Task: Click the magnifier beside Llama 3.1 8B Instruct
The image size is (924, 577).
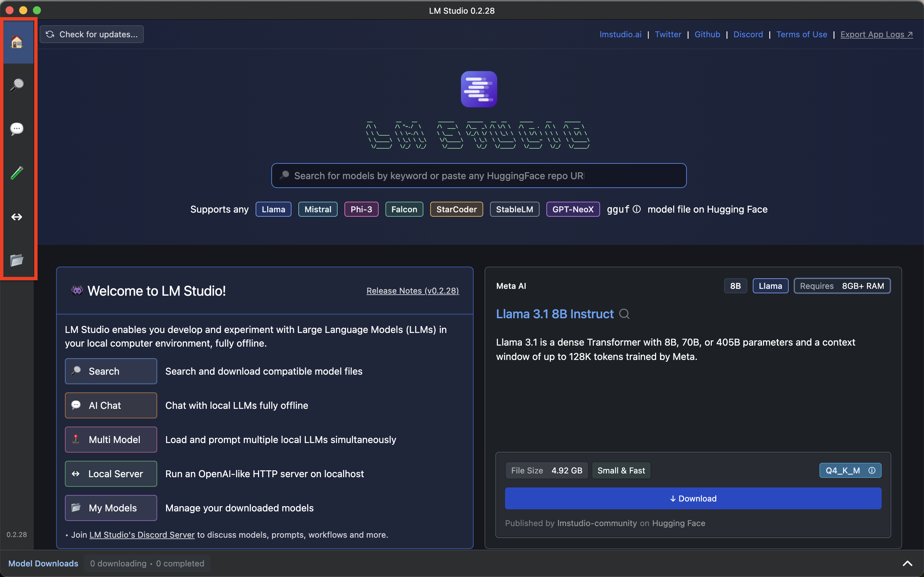Action: click(624, 314)
